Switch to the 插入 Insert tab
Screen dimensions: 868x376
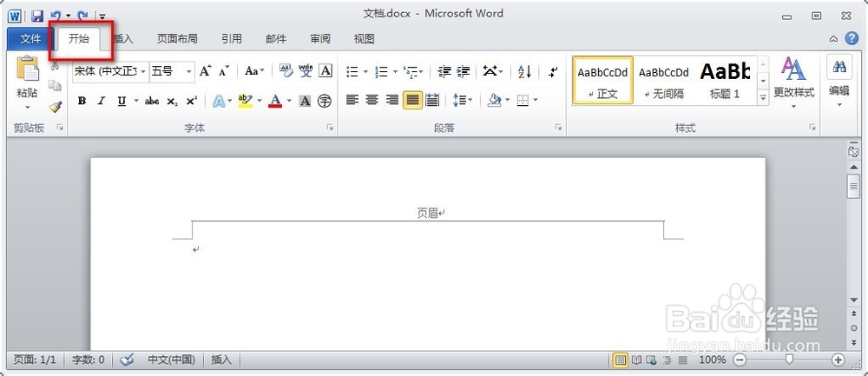click(123, 39)
